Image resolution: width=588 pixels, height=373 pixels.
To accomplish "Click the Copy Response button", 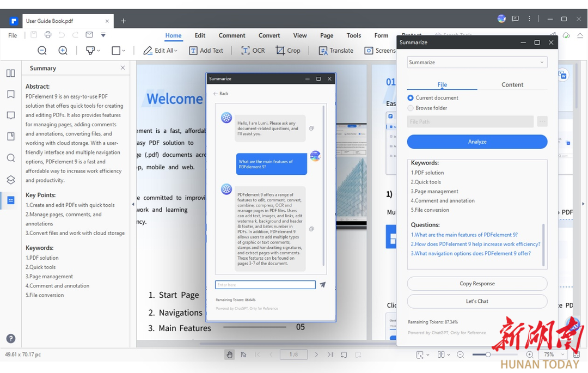I will [x=477, y=283].
